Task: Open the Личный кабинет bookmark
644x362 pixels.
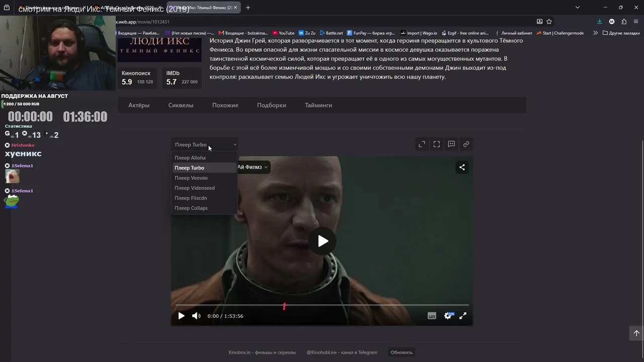Action: pyautogui.click(x=513, y=33)
